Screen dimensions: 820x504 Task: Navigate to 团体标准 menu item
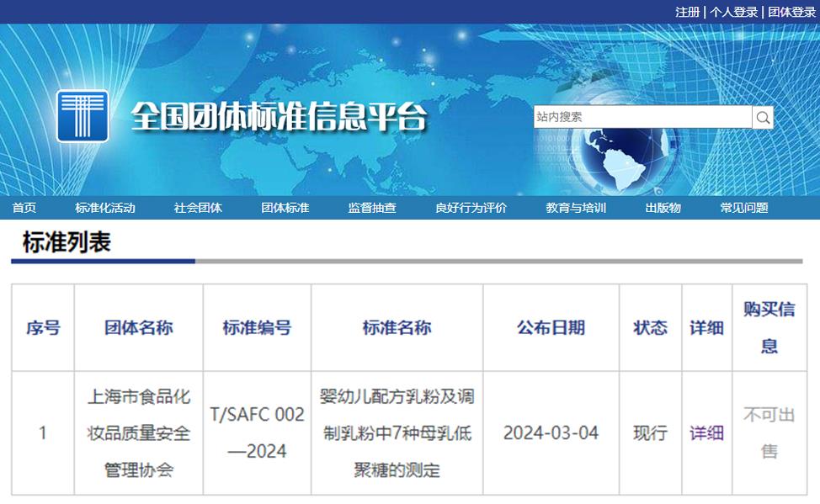click(x=285, y=208)
